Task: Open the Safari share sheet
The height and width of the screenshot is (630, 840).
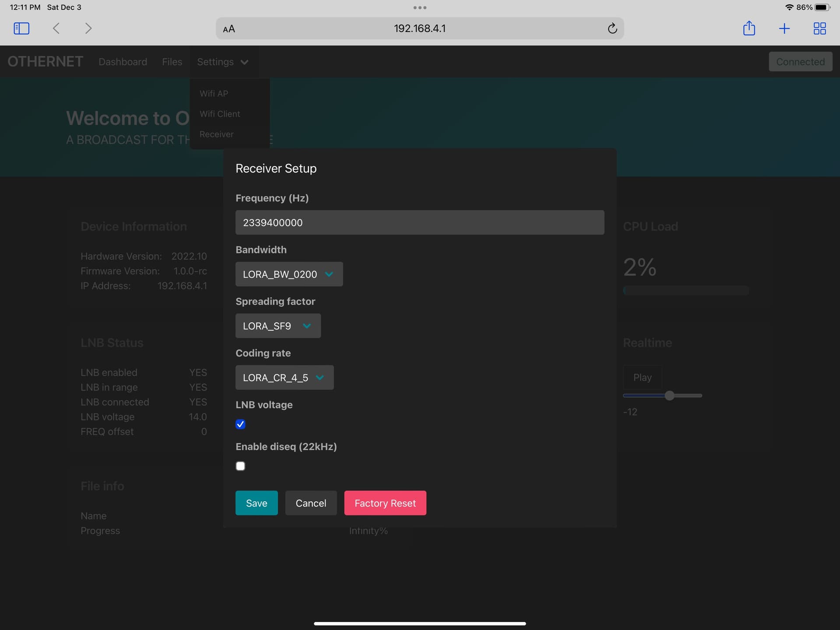Action: pyautogui.click(x=749, y=28)
